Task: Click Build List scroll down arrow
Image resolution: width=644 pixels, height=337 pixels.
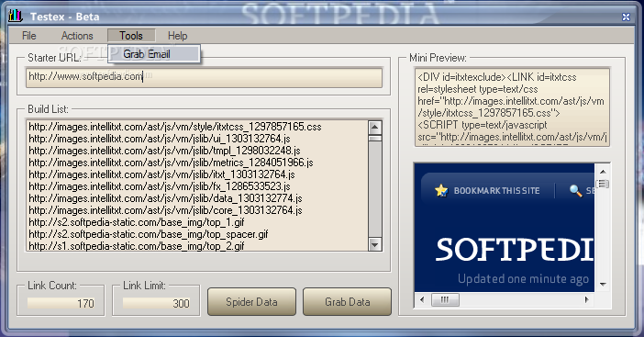Action: [x=374, y=244]
